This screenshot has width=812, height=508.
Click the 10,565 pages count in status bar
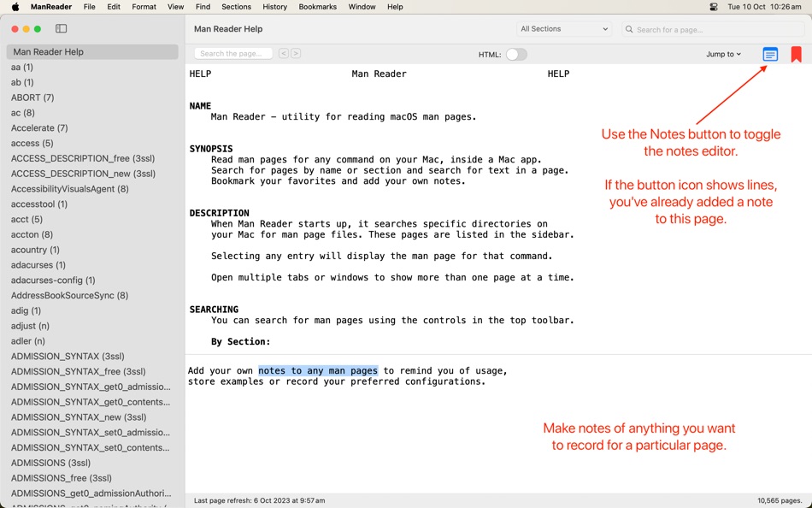point(780,501)
